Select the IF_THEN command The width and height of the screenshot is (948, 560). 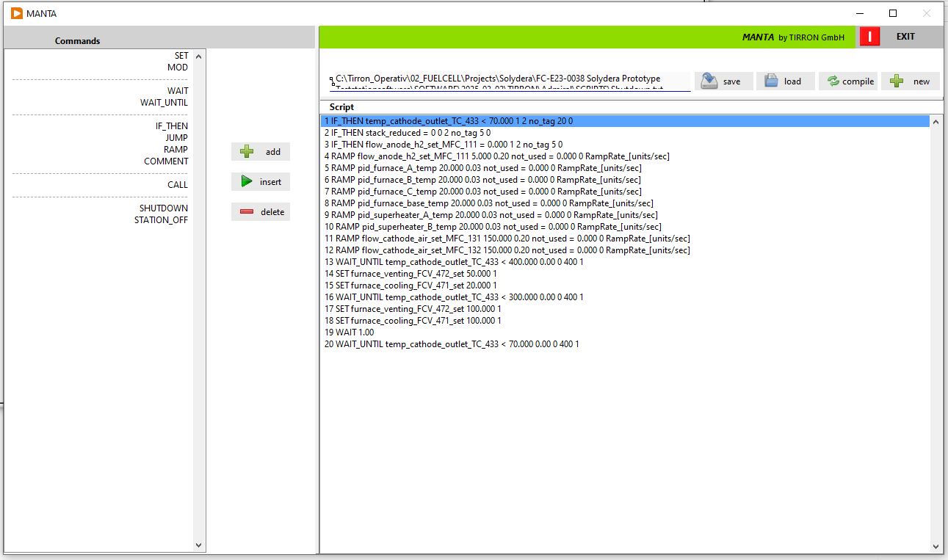tap(171, 126)
